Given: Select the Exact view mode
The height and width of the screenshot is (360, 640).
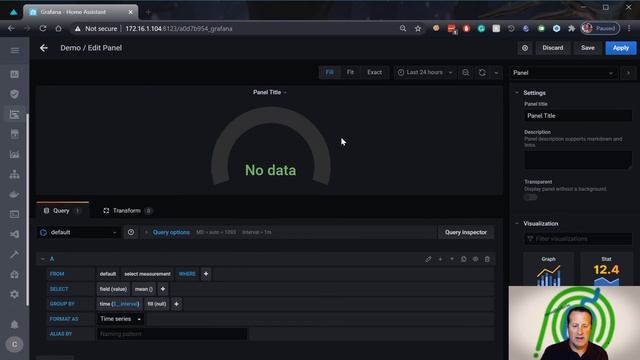Looking at the screenshot, I should [374, 73].
